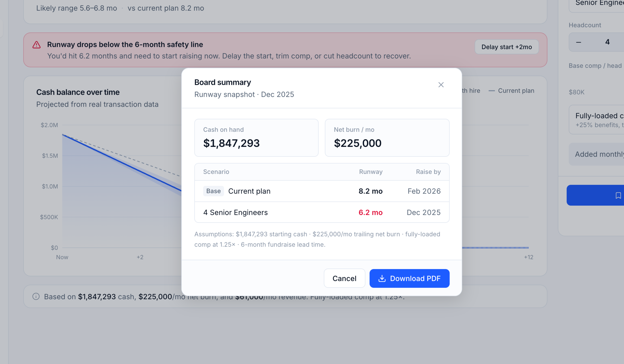Image resolution: width=624 pixels, height=364 pixels.
Task: Click the 6.2 mo runway value
Action: [x=370, y=212]
